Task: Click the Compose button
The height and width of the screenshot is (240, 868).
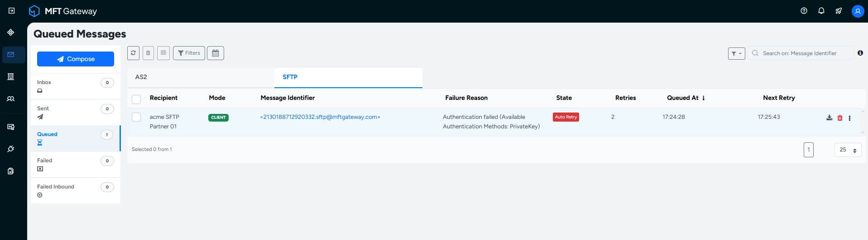Action: tap(76, 59)
